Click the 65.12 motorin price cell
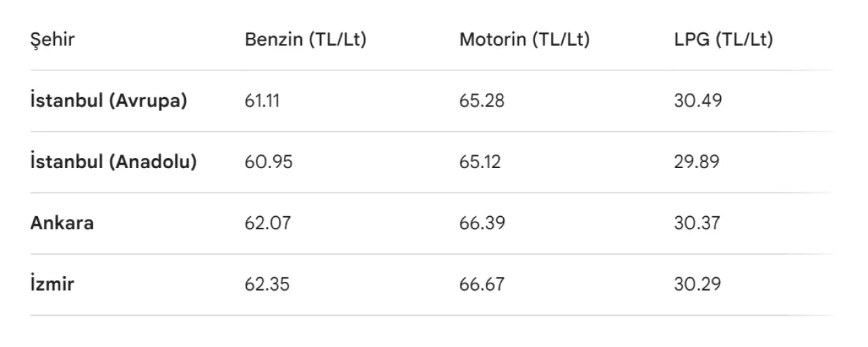Viewport: 868px width, 347px height. tap(480, 162)
